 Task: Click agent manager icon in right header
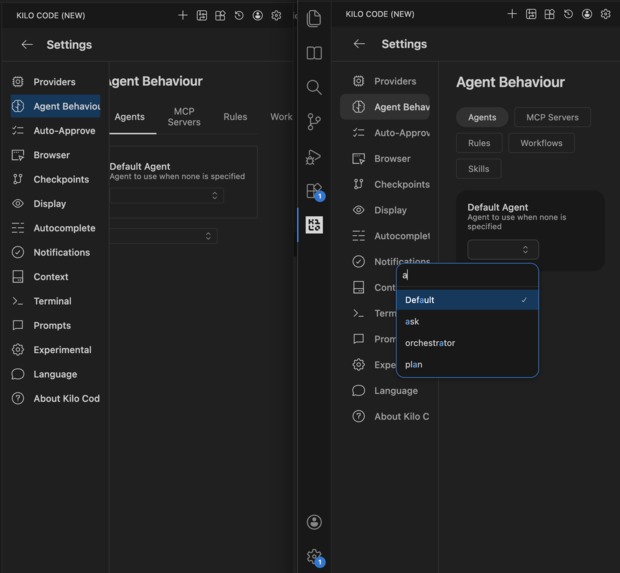[531, 14]
